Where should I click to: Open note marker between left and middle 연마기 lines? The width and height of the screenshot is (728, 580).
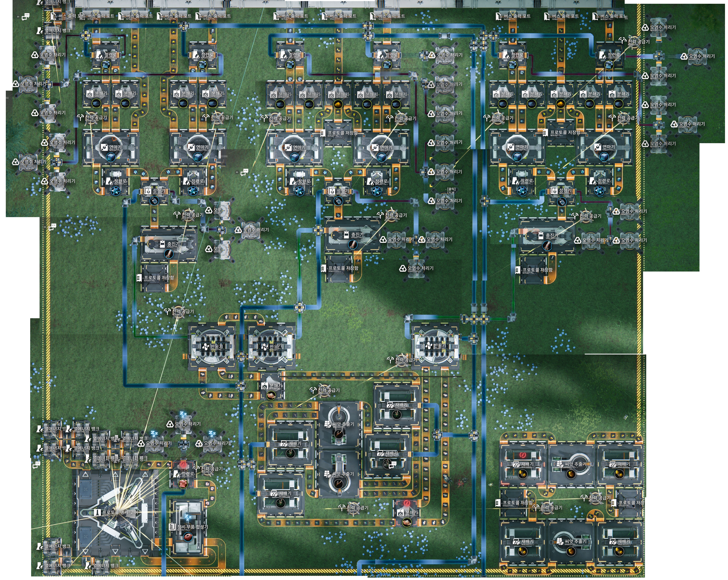coord(245,172)
